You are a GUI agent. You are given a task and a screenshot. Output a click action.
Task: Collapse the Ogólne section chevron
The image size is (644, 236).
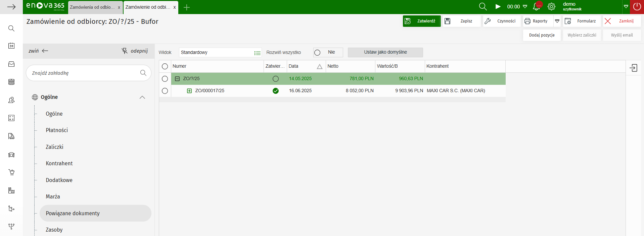point(142,97)
